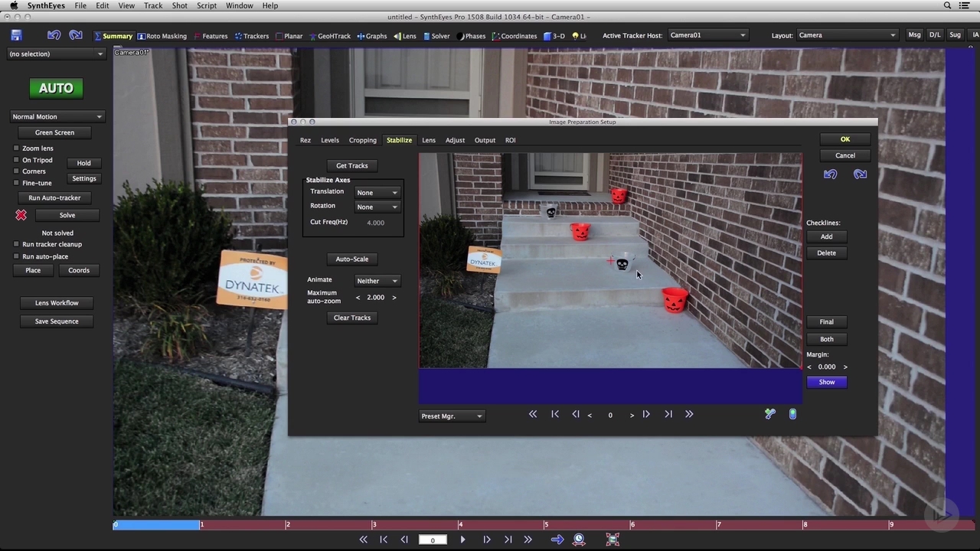
Task: Click the Clear Tracks button
Action: (x=352, y=318)
